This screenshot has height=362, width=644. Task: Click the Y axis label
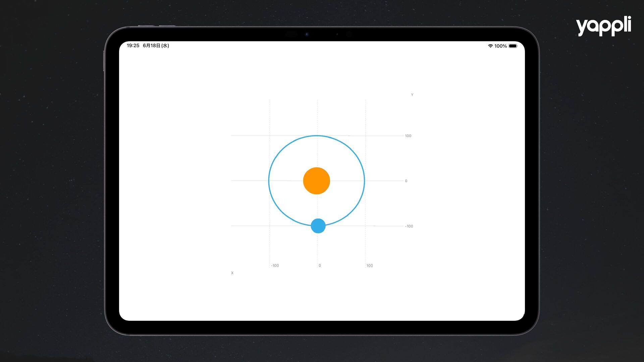tap(412, 95)
